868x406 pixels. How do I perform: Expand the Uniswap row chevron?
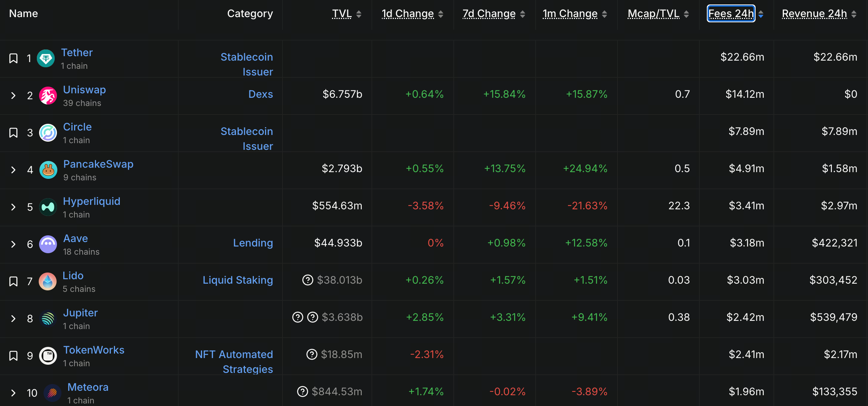click(x=13, y=96)
